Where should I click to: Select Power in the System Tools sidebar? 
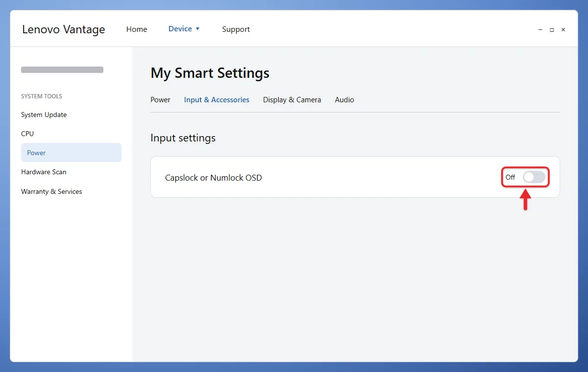click(71, 153)
